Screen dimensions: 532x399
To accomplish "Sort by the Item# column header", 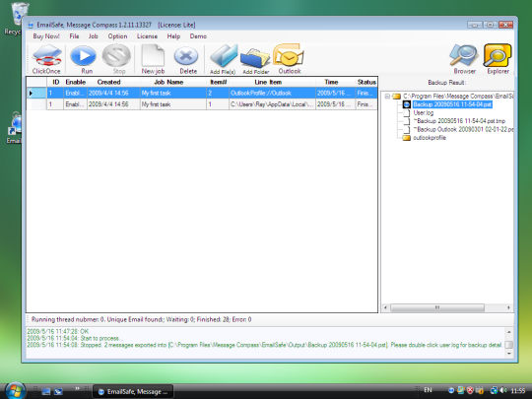I will pos(218,82).
